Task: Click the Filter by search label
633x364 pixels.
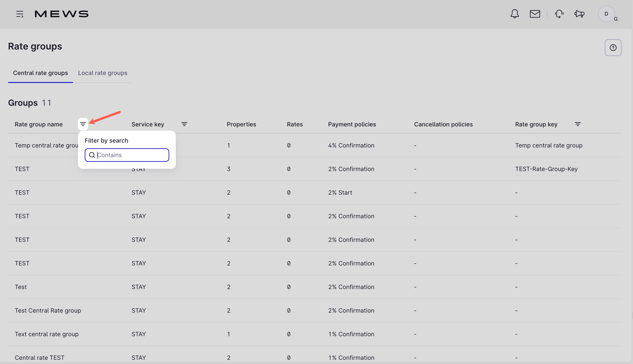Action: coord(106,141)
